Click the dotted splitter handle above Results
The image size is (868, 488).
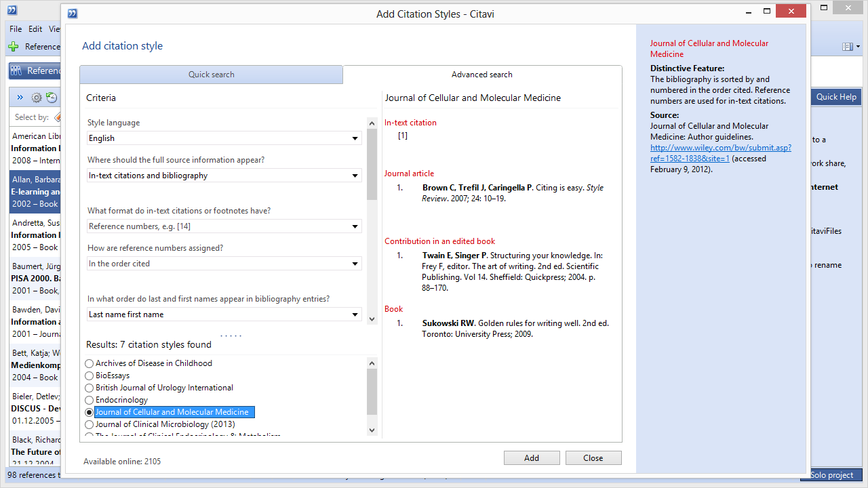pyautogui.click(x=231, y=335)
